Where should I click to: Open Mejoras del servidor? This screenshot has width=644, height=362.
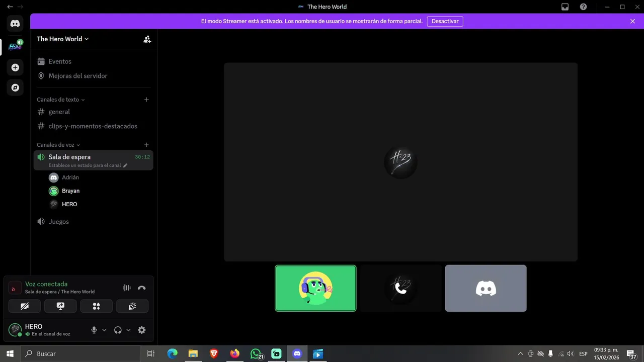pyautogui.click(x=94, y=76)
